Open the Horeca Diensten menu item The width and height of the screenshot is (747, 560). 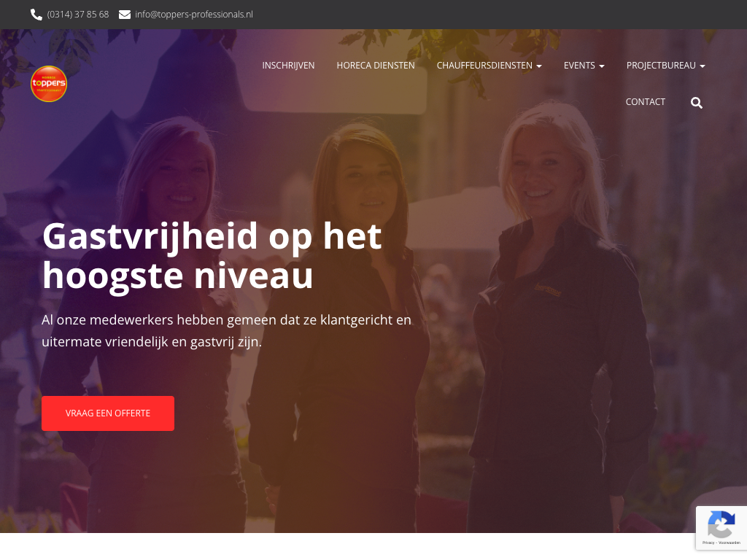coord(376,65)
